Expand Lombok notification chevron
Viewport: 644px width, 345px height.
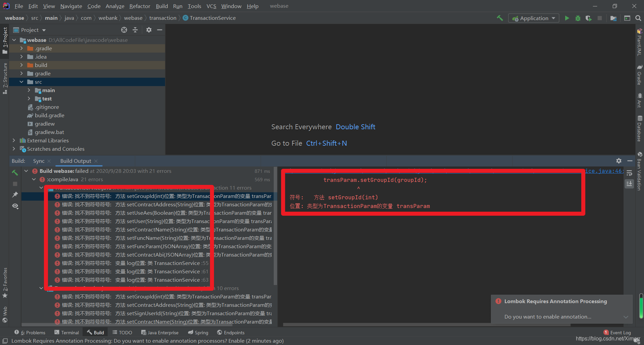tap(626, 317)
